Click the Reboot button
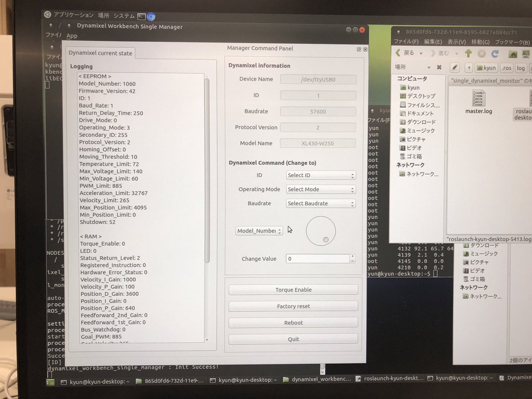Screen dimensions: 532x399 click(x=293, y=322)
